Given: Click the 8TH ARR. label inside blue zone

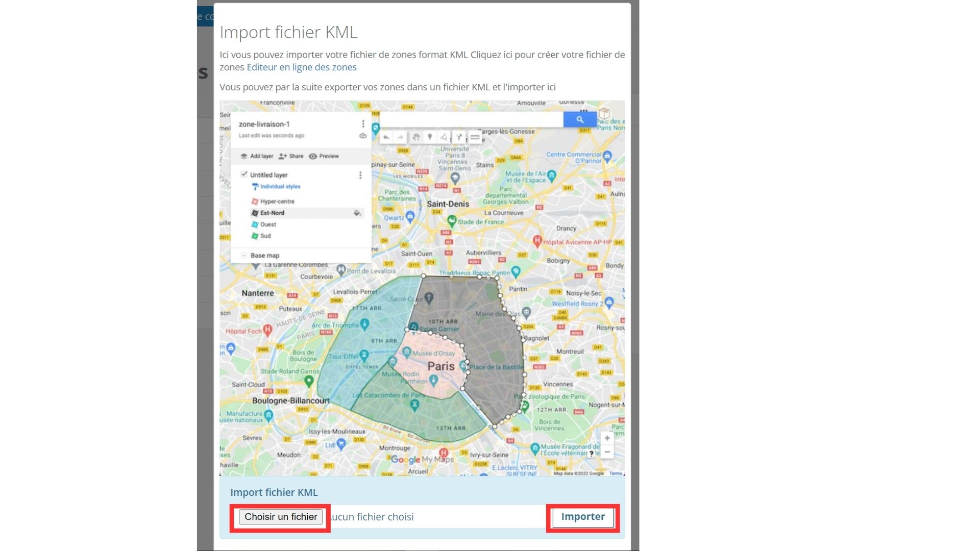Looking at the screenshot, I should (384, 341).
